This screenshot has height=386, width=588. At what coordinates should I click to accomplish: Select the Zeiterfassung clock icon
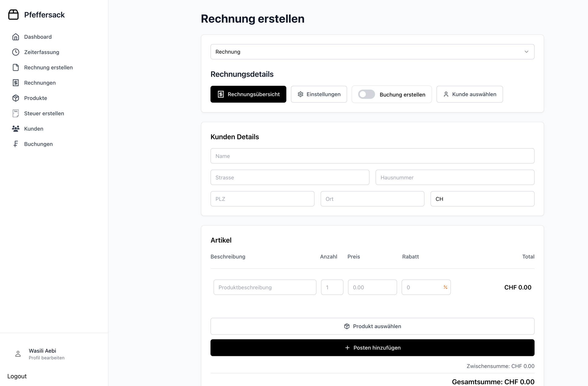(x=16, y=52)
